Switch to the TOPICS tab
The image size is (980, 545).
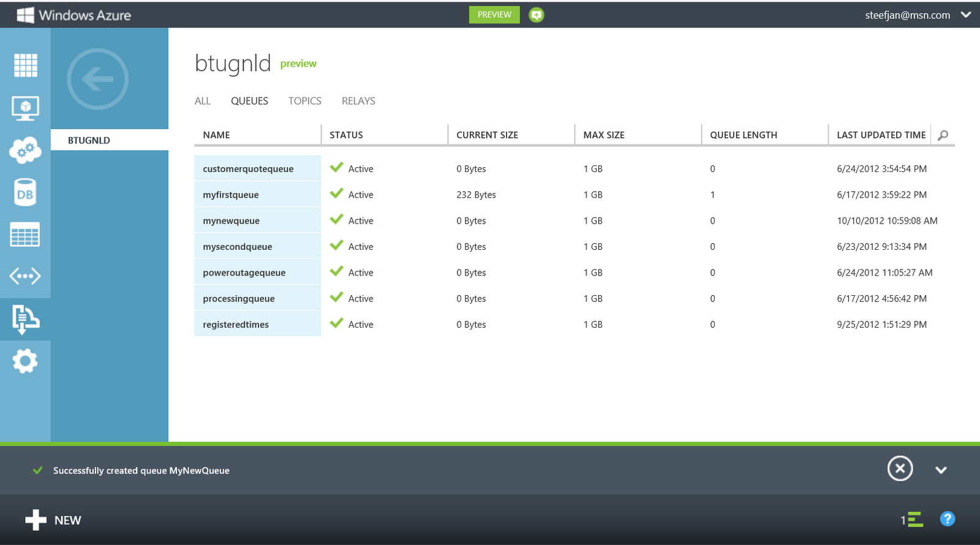305,101
